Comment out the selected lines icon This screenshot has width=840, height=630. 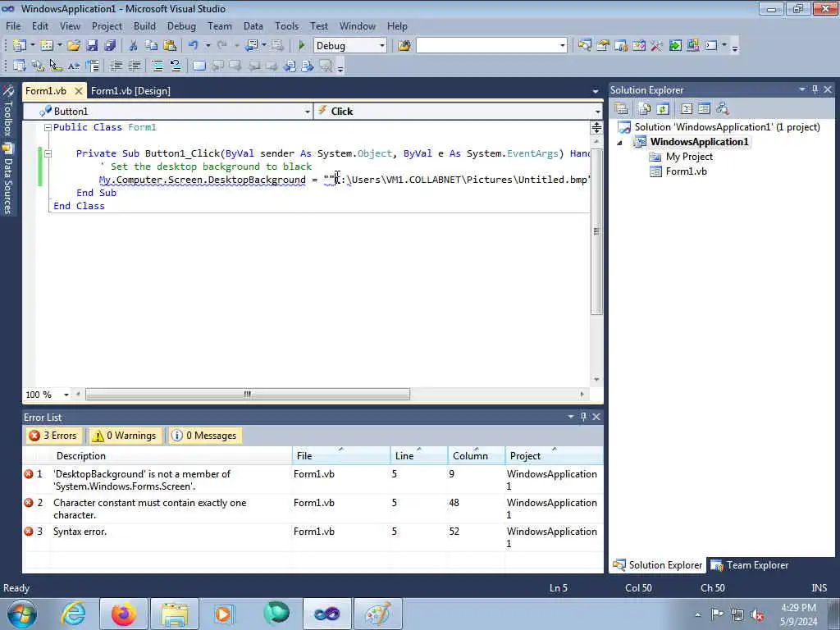tap(157, 66)
